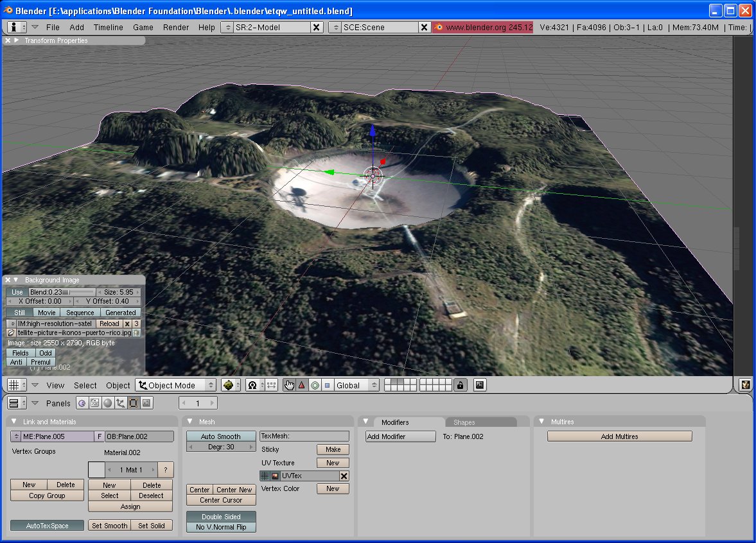Open the Editing context icon in Panels
This screenshot has height=543, width=756.
(134, 403)
